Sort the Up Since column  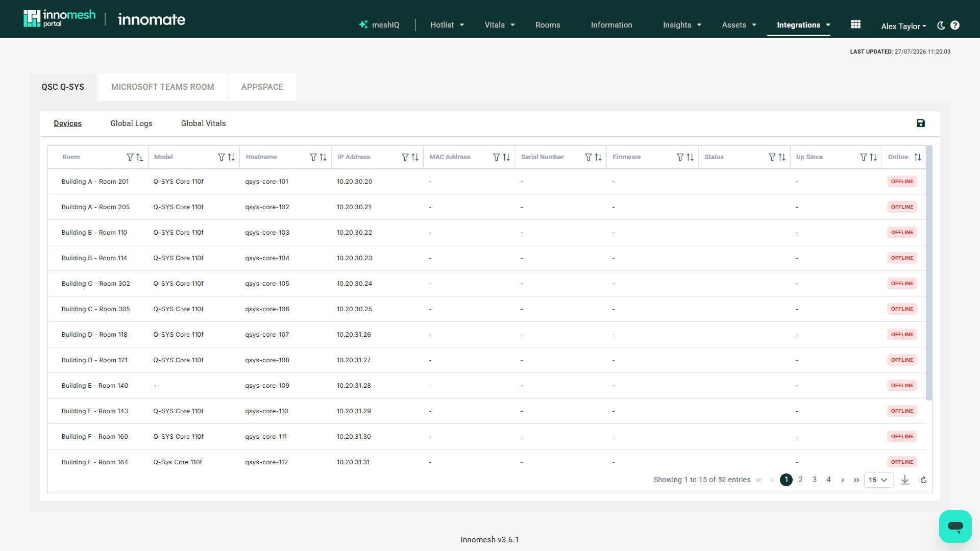[873, 157]
